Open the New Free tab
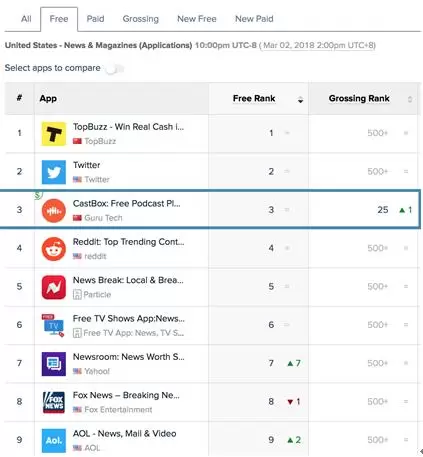 [197, 19]
